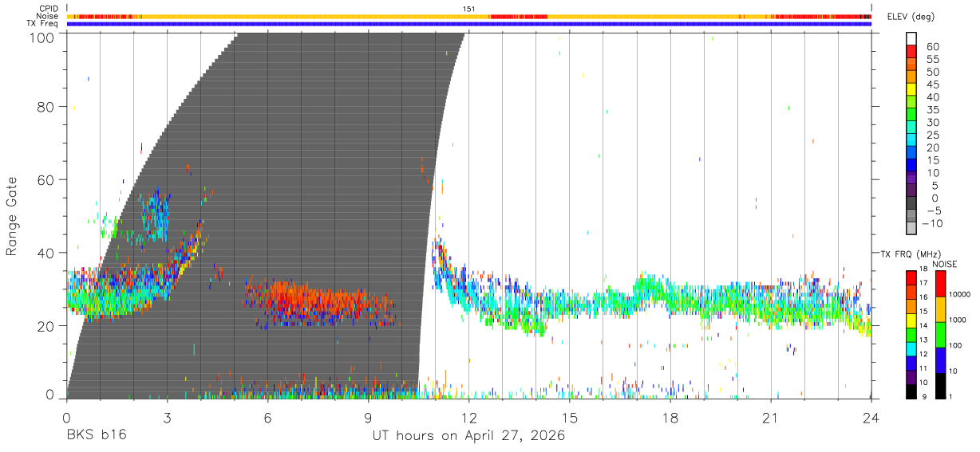
Task: Click TX FRQ legend tick 13
Action: click(x=923, y=340)
